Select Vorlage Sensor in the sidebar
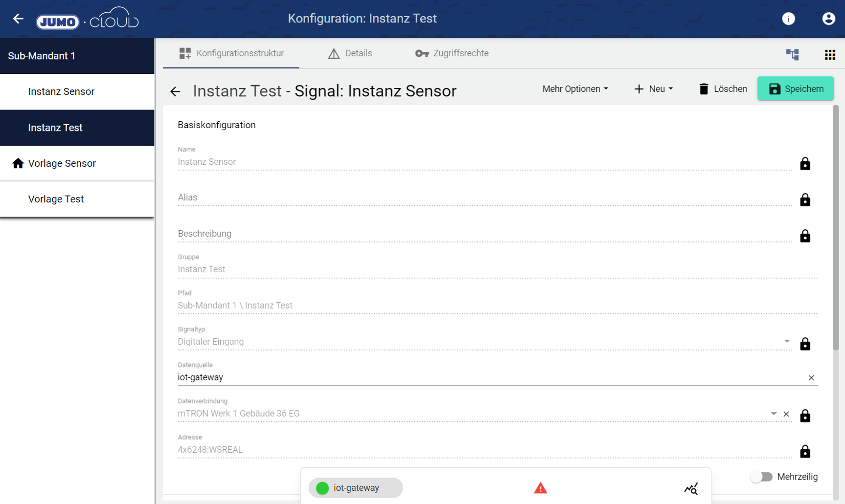 pos(62,163)
